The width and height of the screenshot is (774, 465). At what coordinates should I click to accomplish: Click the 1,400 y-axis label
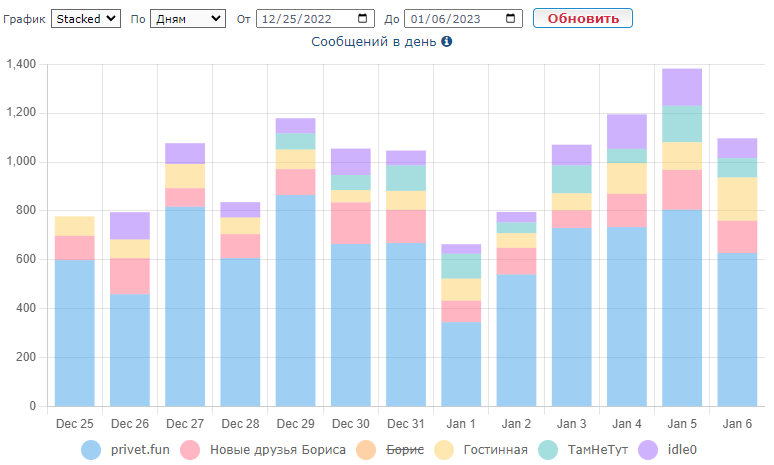tap(21, 64)
